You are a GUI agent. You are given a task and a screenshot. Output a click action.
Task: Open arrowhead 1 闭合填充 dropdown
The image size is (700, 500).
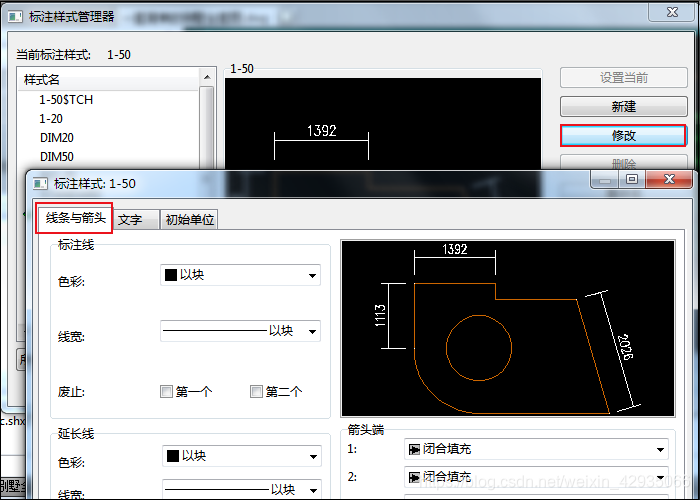pos(536,449)
